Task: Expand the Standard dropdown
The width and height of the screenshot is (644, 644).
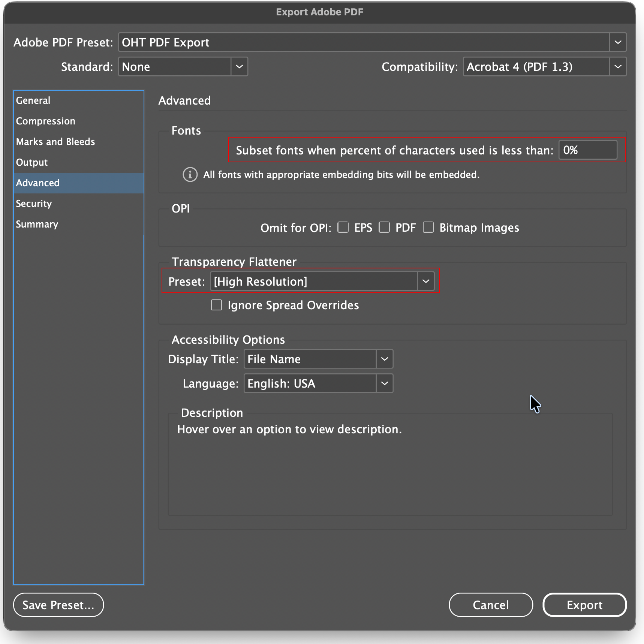Action: [239, 67]
